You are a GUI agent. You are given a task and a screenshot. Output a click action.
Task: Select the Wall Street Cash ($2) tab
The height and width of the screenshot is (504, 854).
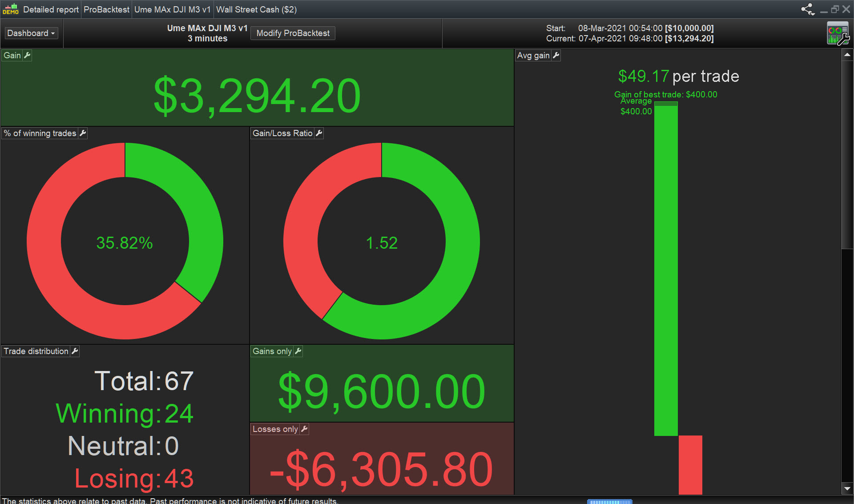256,9
